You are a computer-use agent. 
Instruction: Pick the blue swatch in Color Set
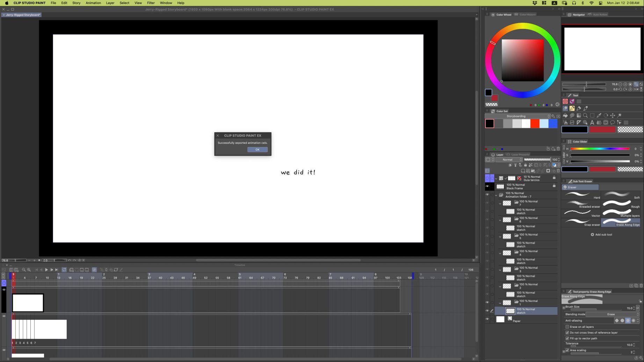tap(553, 124)
